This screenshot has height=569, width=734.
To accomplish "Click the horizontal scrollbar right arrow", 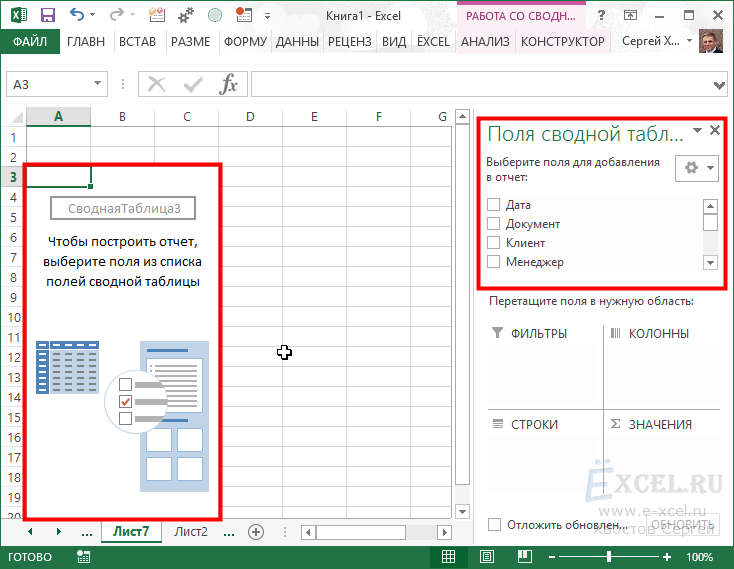I will [x=445, y=532].
